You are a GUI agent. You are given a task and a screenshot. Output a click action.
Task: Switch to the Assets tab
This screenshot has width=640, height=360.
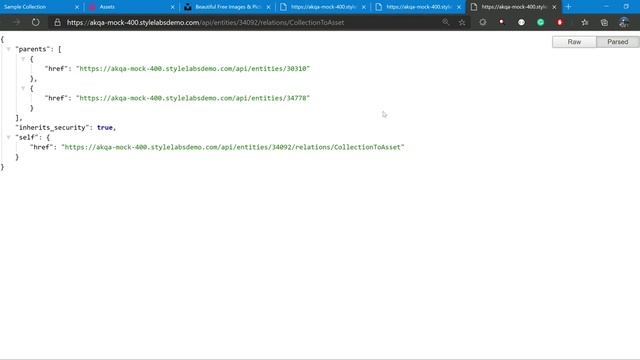click(131, 7)
